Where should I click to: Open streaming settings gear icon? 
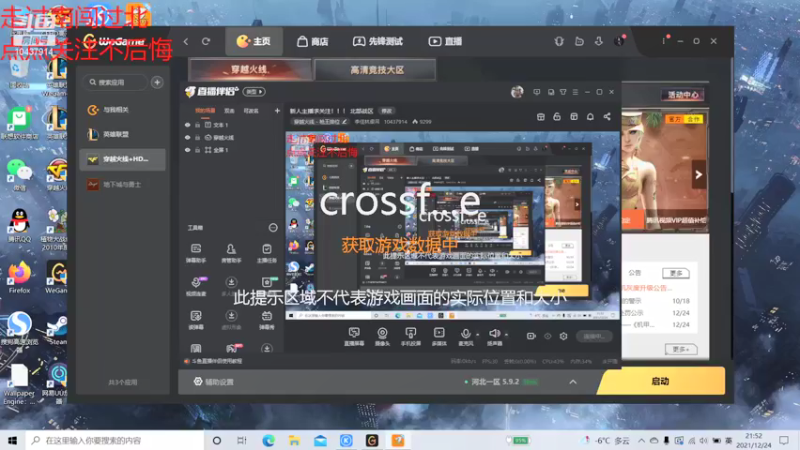click(x=563, y=336)
